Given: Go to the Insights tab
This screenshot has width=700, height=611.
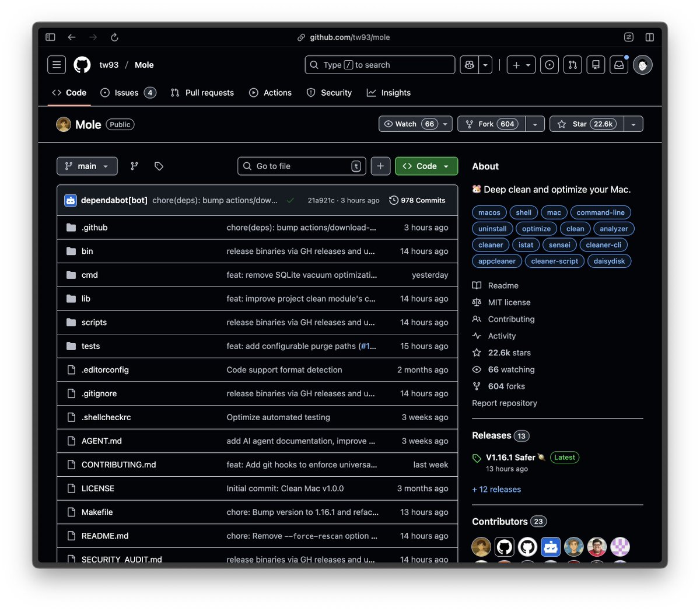Looking at the screenshot, I should pos(389,93).
